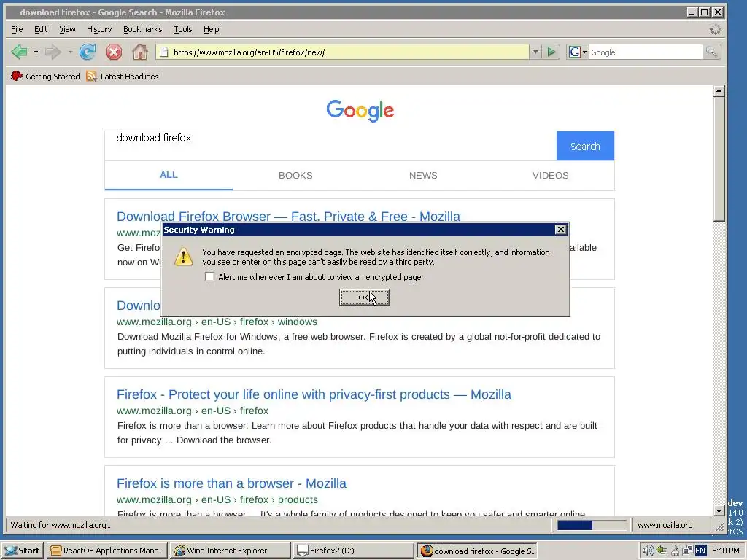The image size is (747, 560).
Task: Click the Google search engine icon
Action: 575,52
